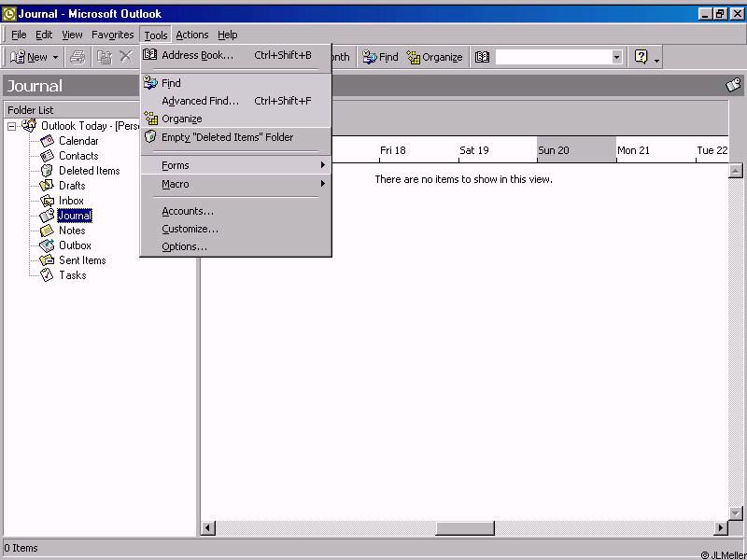The width and height of the screenshot is (747, 560).
Task: Click the vertical scrollbar up arrow
Action: [736, 171]
